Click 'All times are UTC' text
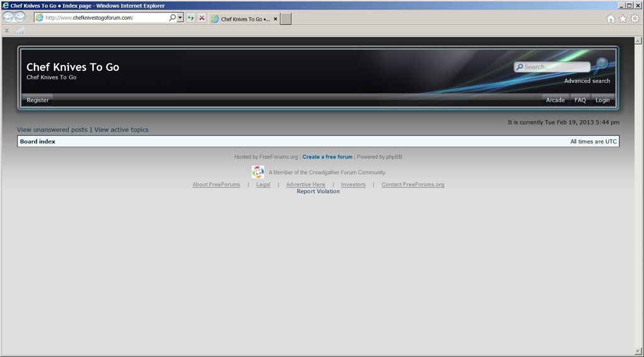 coord(594,141)
